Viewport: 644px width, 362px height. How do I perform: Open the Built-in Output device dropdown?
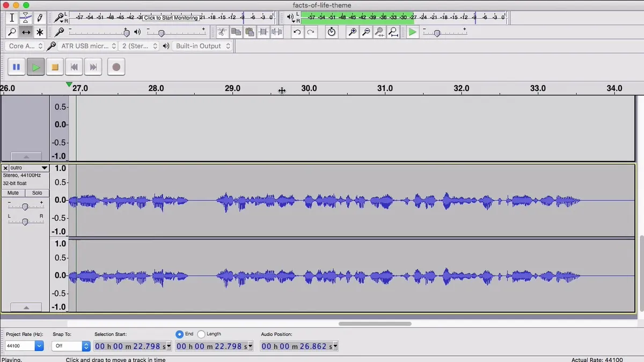click(203, 46)
